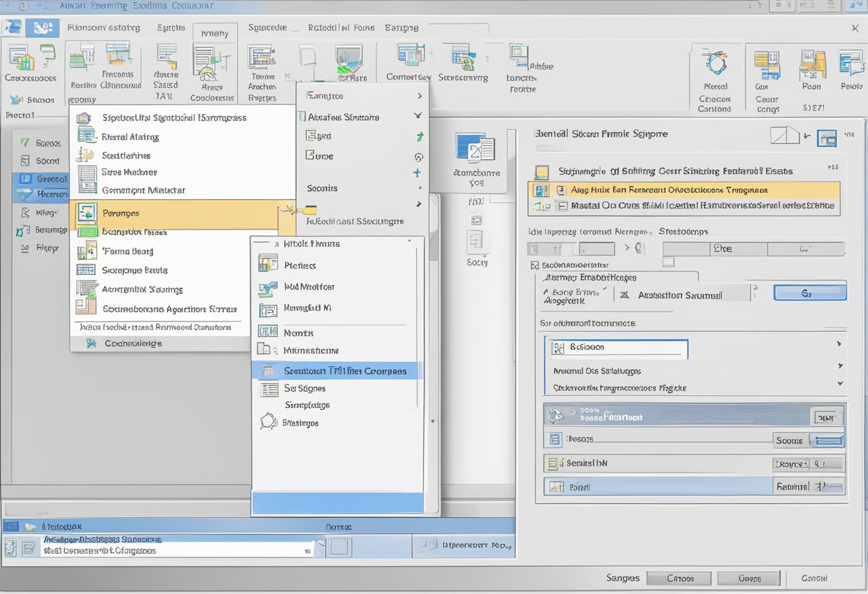The image size is (868, 594).
Task: Click the globe sync icon beside the submenu
Action: pyautogui.click(x=418, y=157)
